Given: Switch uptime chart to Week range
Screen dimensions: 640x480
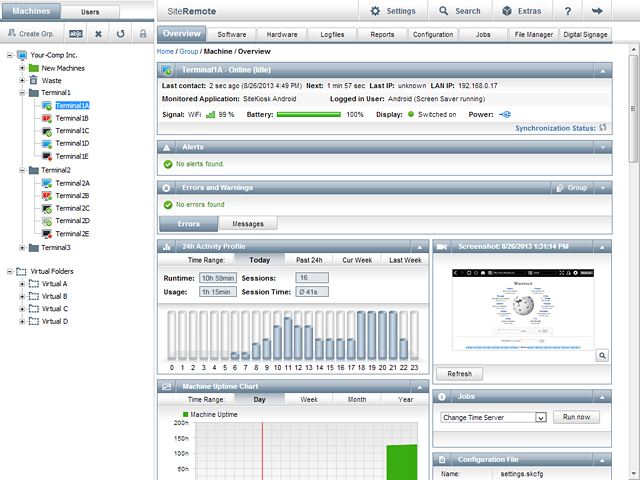Looking at the screenshot, I should [x=309, y=398].
